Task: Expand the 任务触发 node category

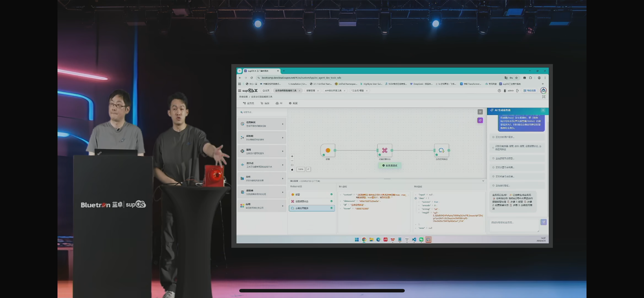Action: click(x=262, y=124)
